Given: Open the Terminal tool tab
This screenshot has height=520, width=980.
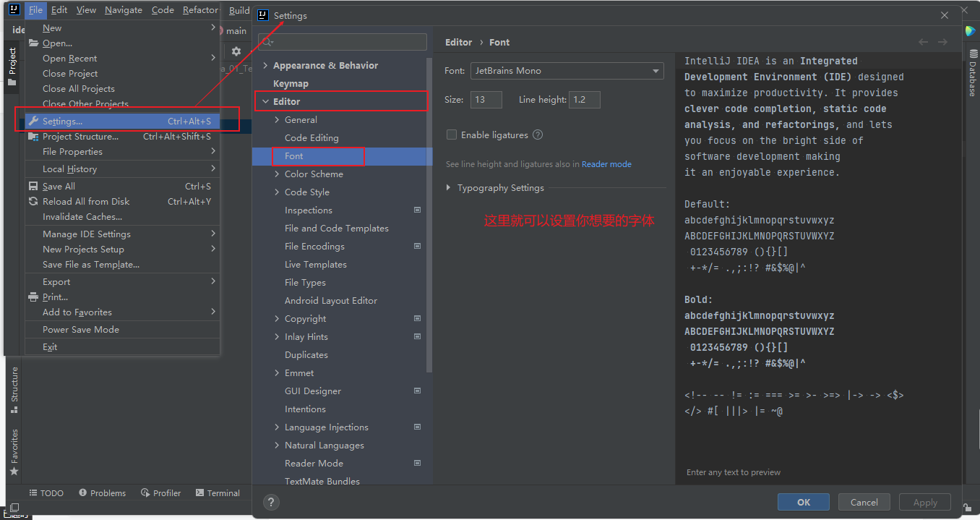Looking at the screenshot, I should 218,493.
